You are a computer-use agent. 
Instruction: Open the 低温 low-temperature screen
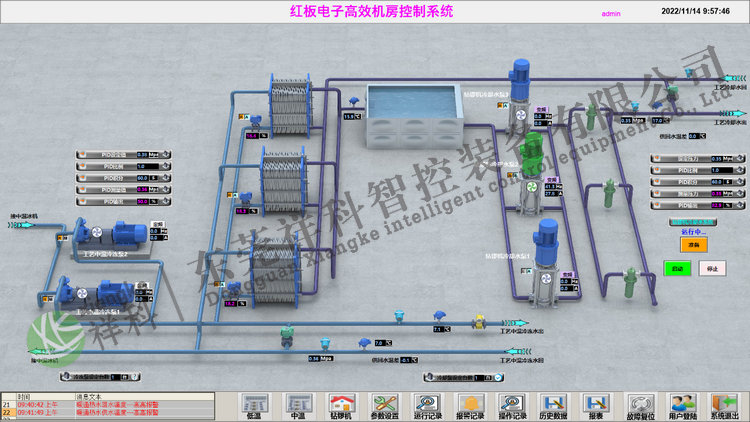coord(254,405)
